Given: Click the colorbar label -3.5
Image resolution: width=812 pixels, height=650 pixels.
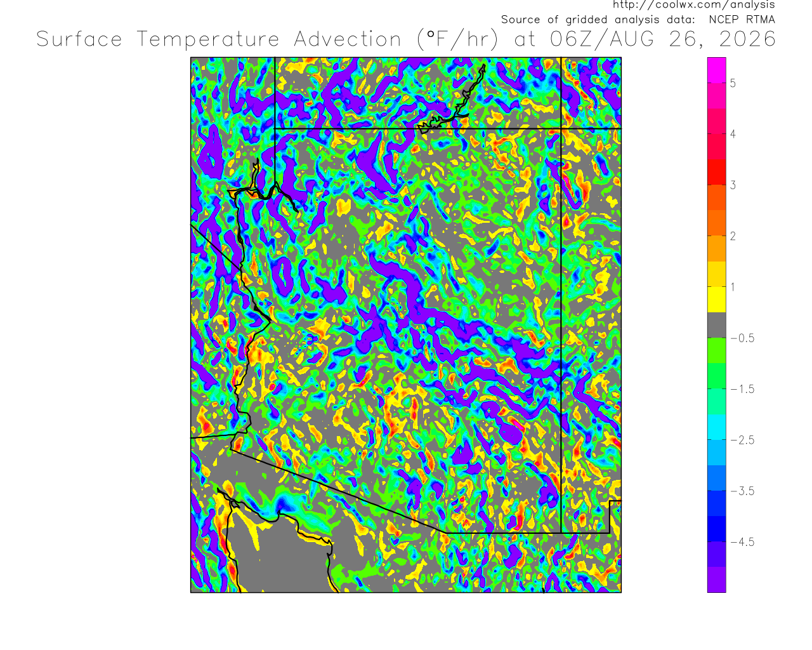Looking at the screenshot, I should [742, 491].
